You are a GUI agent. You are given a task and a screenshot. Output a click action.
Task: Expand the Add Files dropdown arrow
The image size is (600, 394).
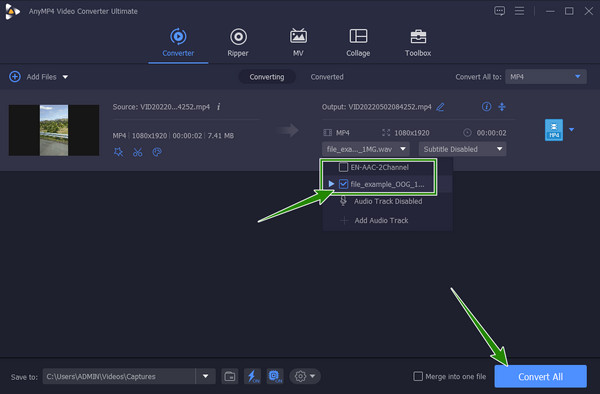coord(65,77)
